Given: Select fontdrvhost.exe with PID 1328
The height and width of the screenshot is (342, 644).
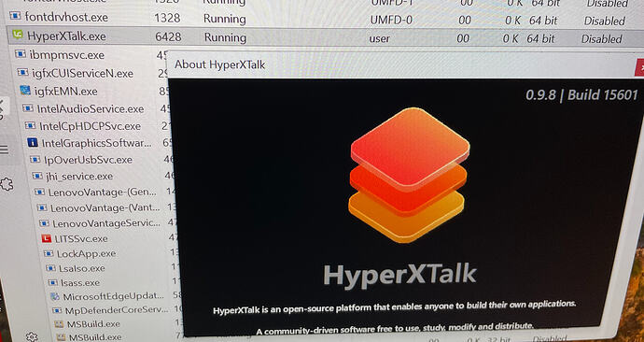Looking at the screenshot, I should [x=66, y=17].
